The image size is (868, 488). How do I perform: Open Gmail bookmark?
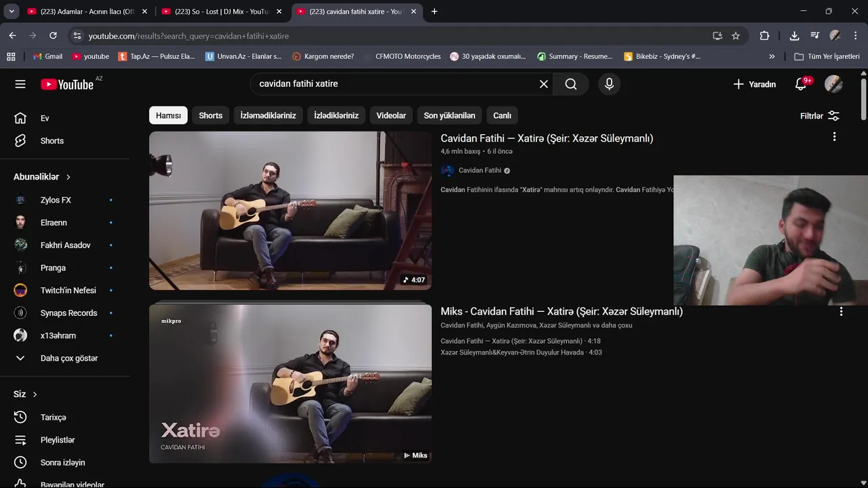[x=47, y=56]
